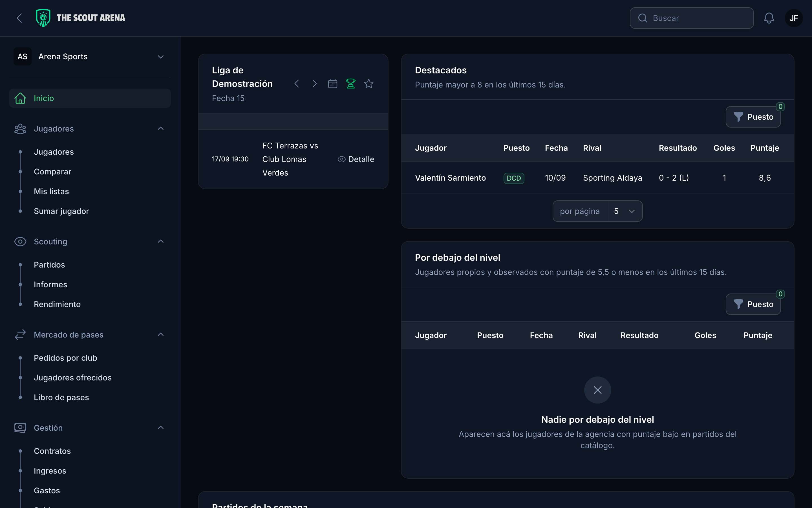812x508 pixels.
Task: Open Libro de pases
Action: (61, 397)
